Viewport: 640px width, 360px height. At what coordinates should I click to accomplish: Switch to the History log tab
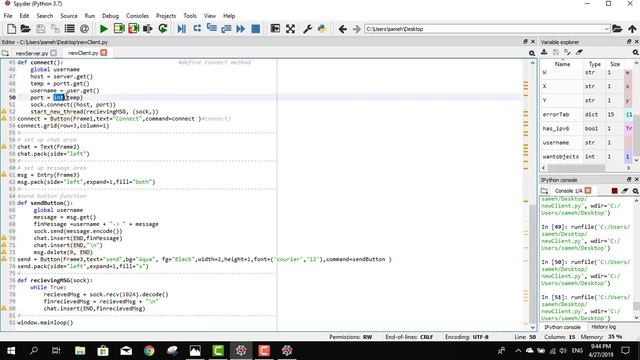coord(603,327)
